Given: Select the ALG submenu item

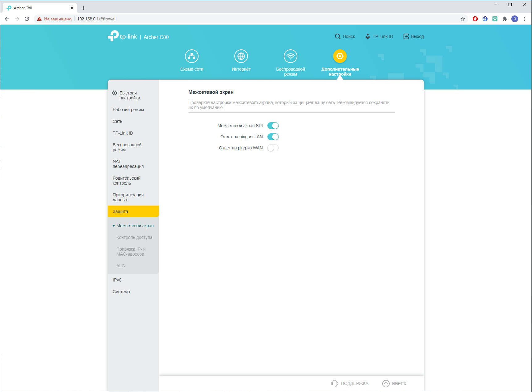Looking at the screenshot, I should (x=121, y=266).
